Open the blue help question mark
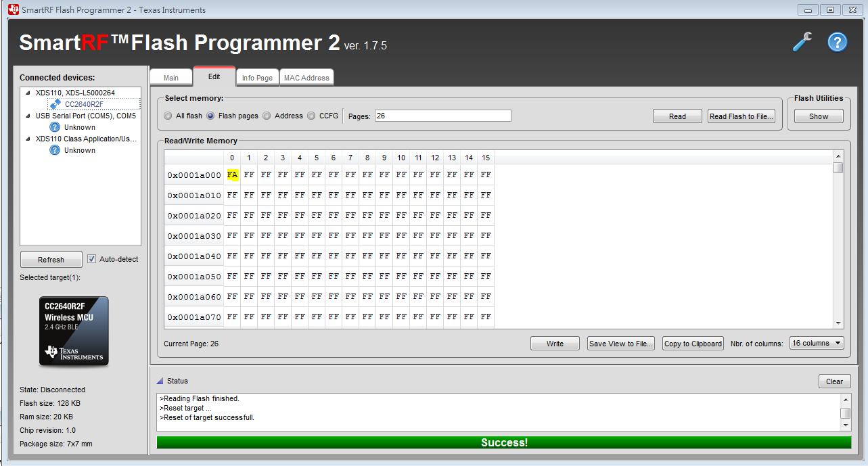 pyautogui.click(x=838, y=42)
